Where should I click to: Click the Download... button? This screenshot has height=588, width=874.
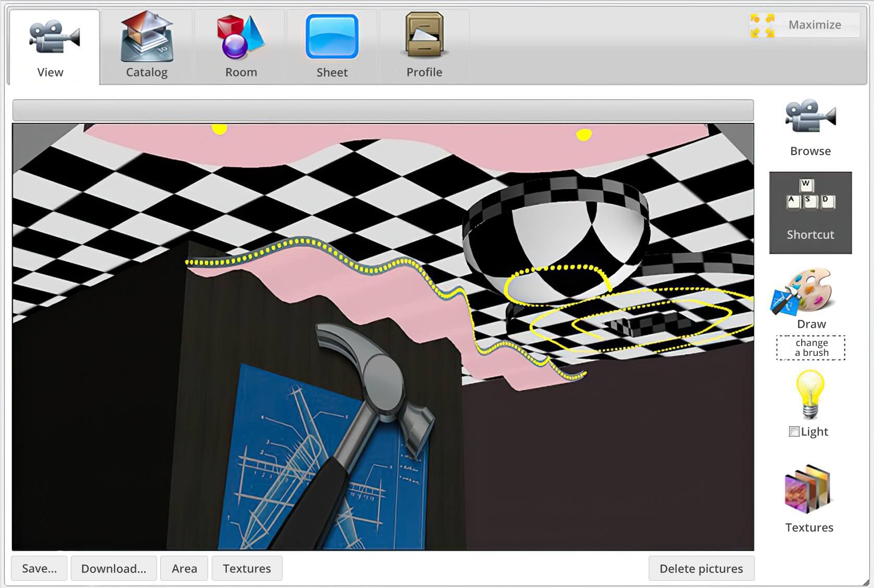(113, 568)
